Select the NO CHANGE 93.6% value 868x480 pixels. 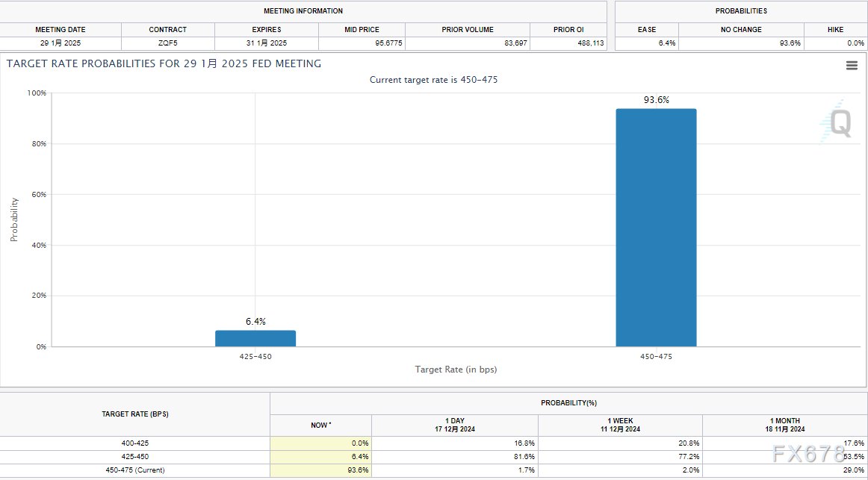pos(790,43)
